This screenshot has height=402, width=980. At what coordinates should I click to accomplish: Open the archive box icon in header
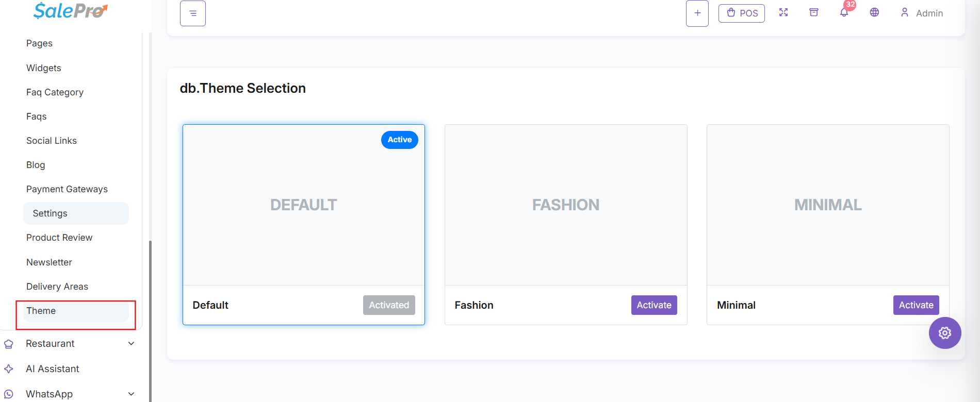[x=814, y=12]
